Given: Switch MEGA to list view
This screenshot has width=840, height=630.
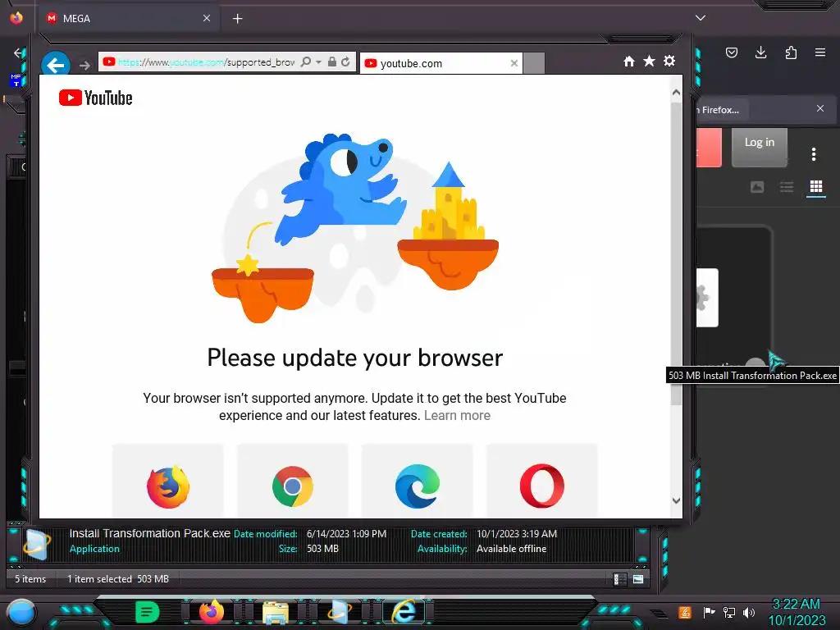Looking at the screenshot, I should coord(787,186).
